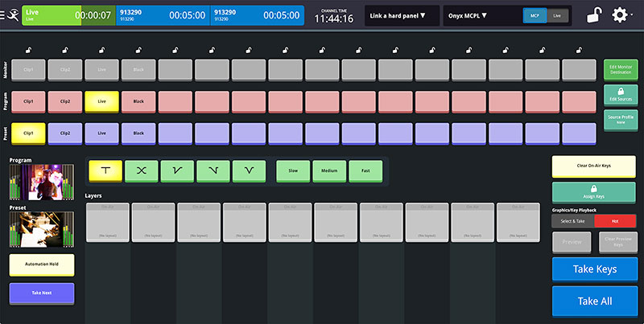Expand the Onyx MCPL dropdown
Image resolution: width=644 pixels, height=324 pixels.
(478, 15)
